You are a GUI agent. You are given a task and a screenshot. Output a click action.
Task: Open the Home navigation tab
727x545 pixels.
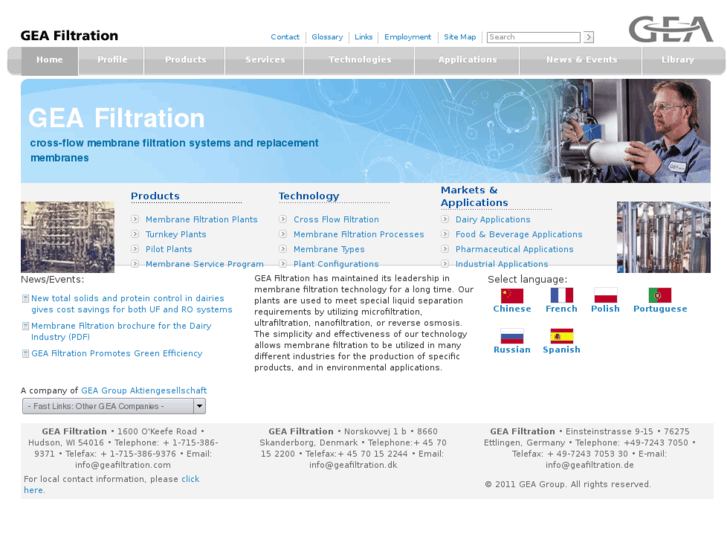[x=50, y=60]
